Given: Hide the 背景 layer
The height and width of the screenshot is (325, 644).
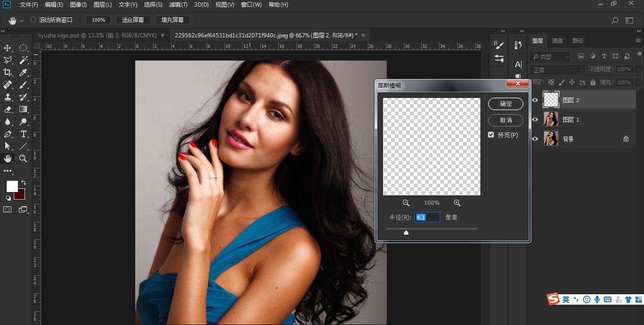Looking at the screenshot, I should [535, 139].
